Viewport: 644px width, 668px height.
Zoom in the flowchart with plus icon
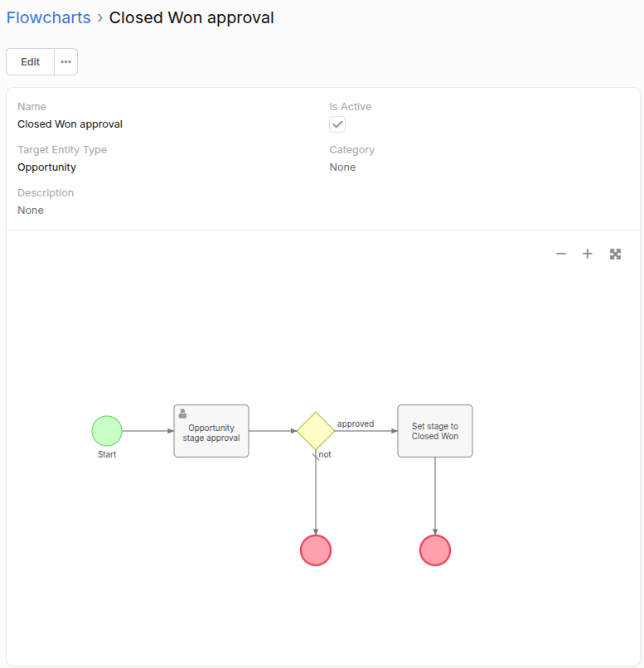[x=588, y=254]
